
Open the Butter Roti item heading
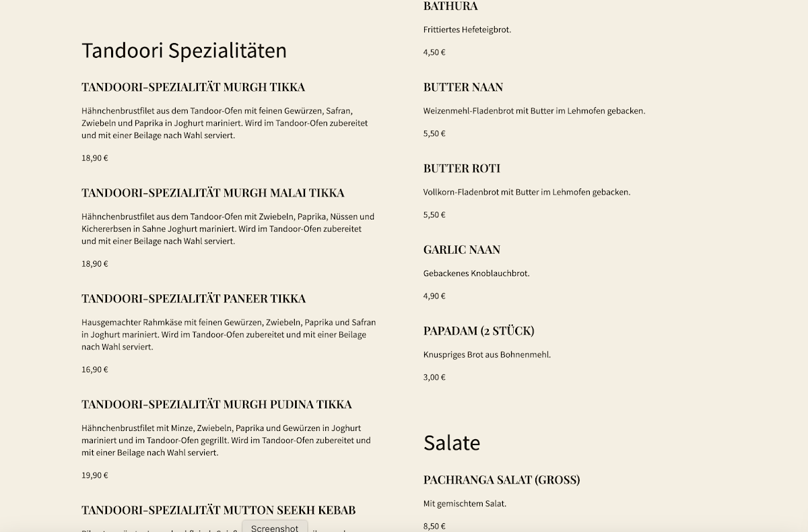click(x=462, y=168)
